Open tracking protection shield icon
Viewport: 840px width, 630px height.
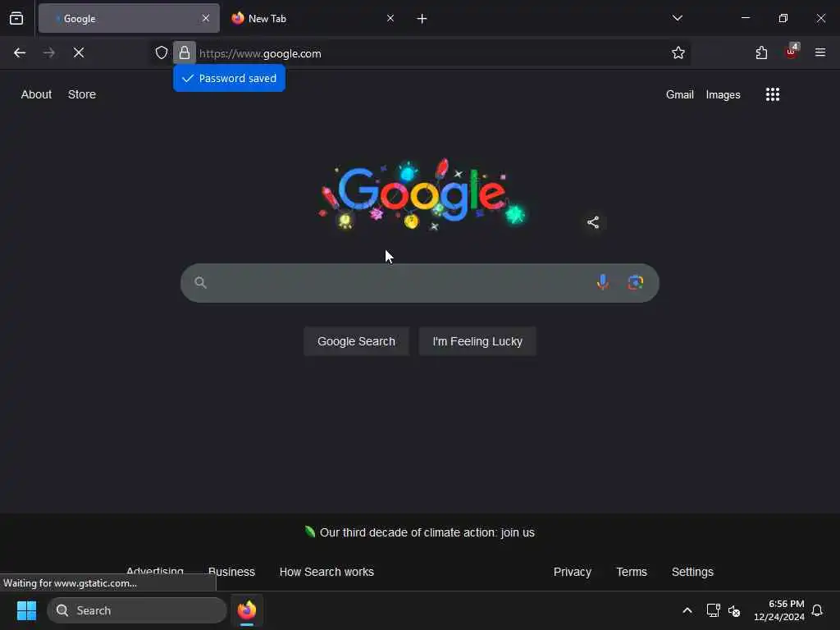pos(162,52)
